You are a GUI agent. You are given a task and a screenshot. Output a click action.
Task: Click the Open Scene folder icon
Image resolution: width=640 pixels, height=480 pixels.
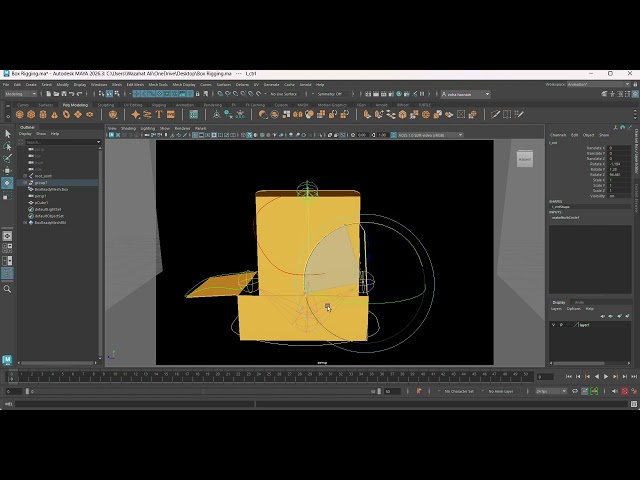(56, 94)
